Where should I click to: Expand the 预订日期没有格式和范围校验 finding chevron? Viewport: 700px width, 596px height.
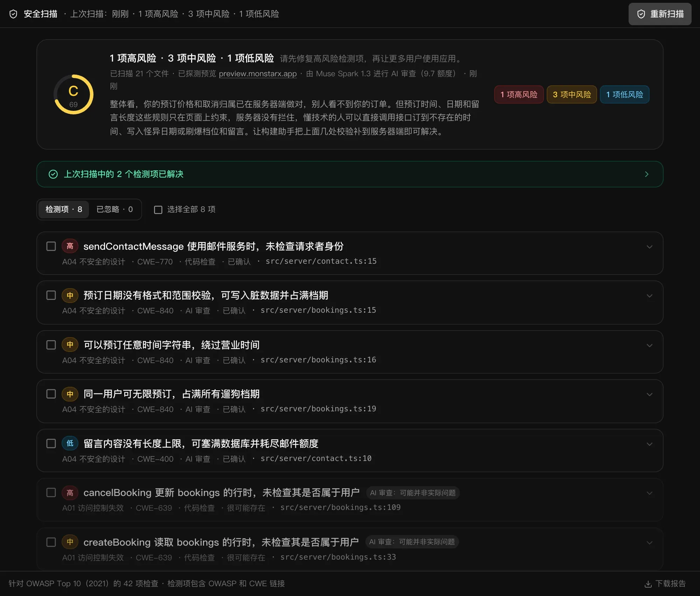click(x=650, y=296)
